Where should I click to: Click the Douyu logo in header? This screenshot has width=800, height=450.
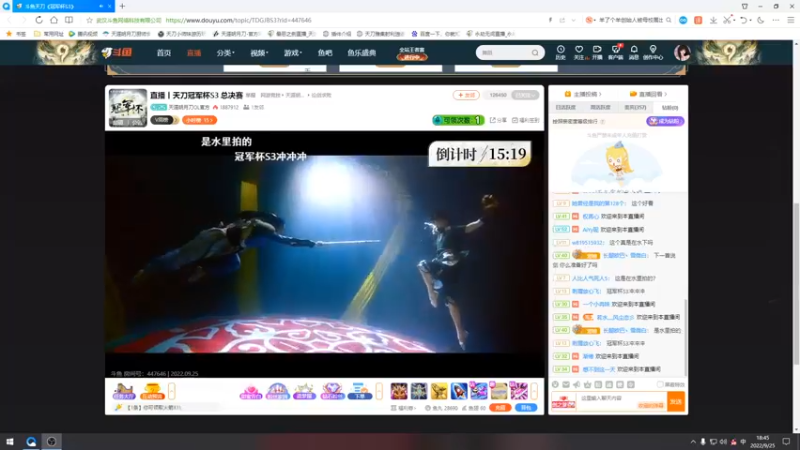(117, 53)
